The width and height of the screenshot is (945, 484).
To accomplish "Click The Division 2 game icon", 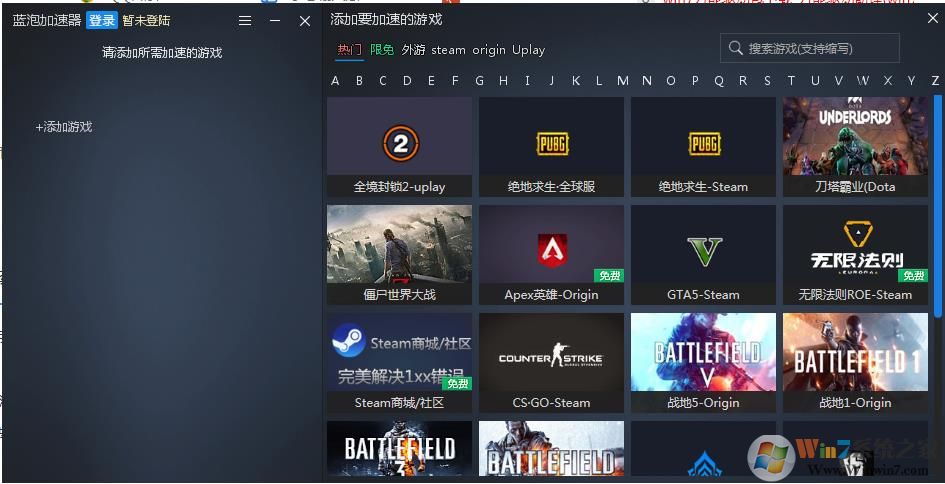I will (399, 145).
